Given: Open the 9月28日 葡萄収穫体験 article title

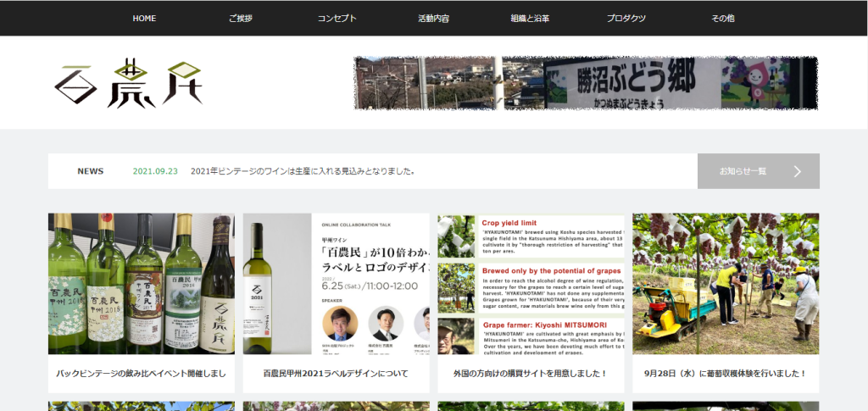Looking at the screenshot, I should 726,373.
